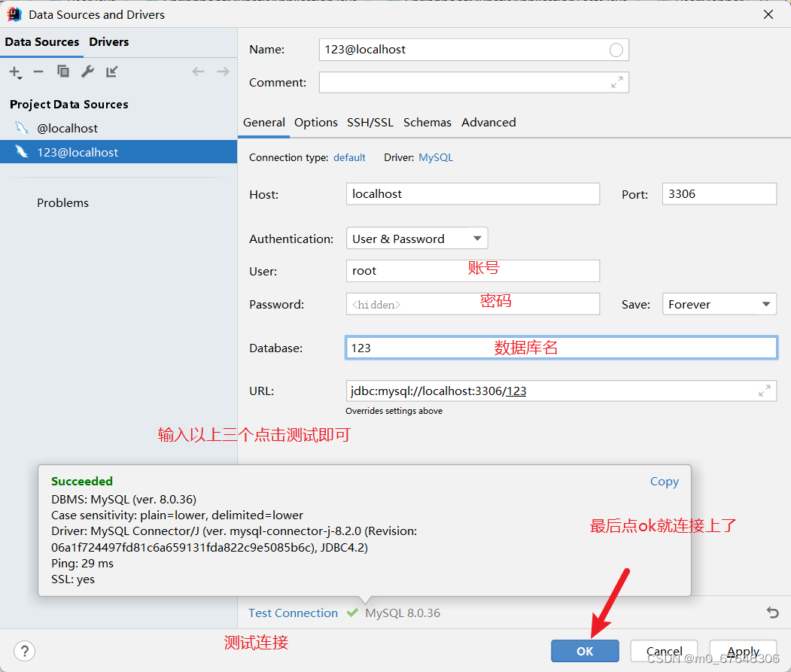The width and height of the screenshot is (791, 672).
Task: Select the General tab
Action: coord(264,123)
